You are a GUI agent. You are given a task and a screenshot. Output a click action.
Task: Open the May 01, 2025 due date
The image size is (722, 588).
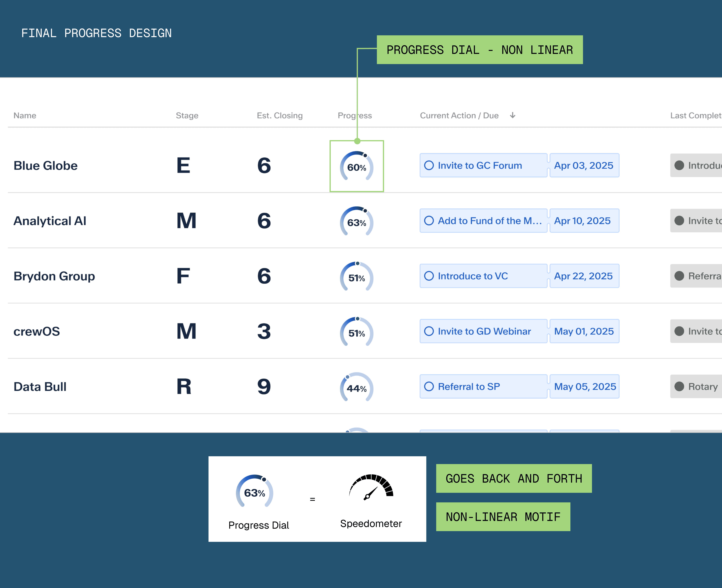click(584, 331)
